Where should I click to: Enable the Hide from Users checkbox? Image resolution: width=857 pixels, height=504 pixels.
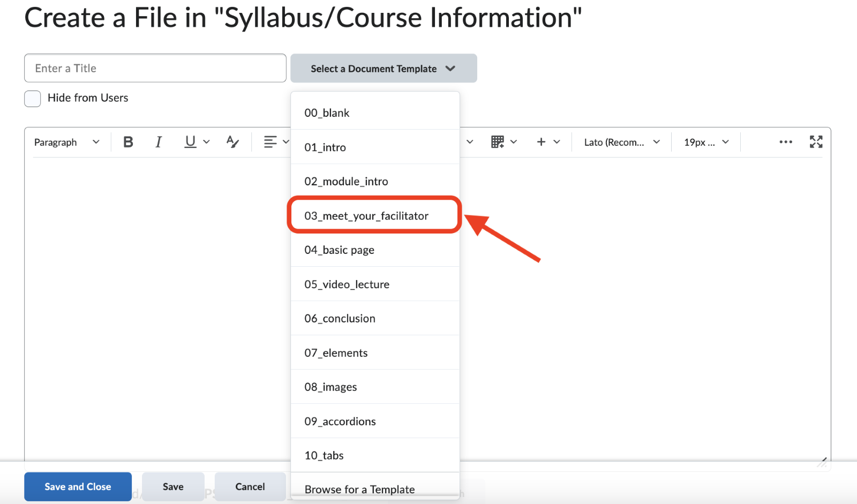[32, 99]
